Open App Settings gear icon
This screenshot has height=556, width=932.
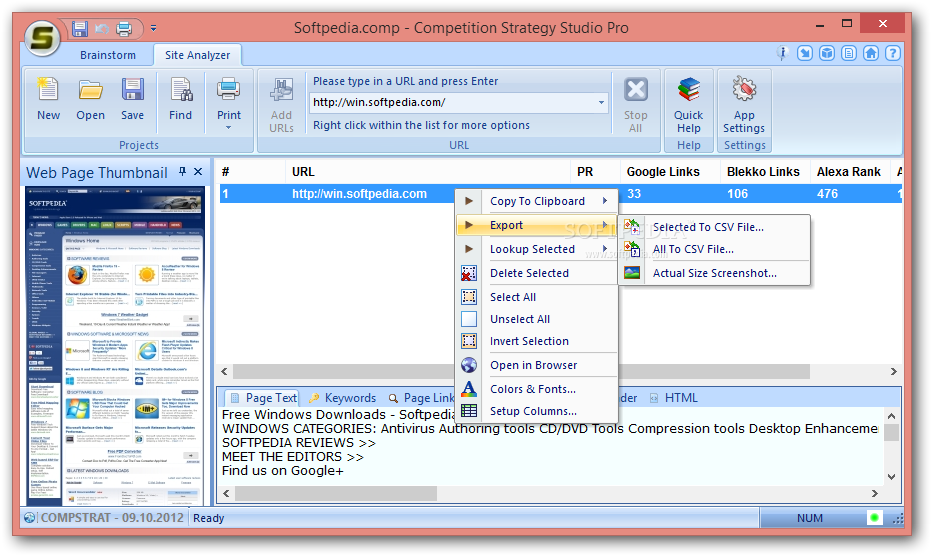click(x=744, y=89)
